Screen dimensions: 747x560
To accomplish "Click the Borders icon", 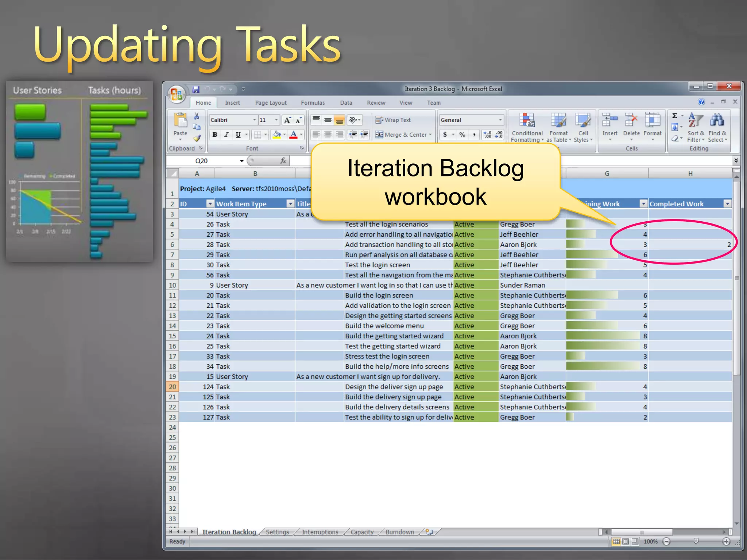I will pos(258,135).
